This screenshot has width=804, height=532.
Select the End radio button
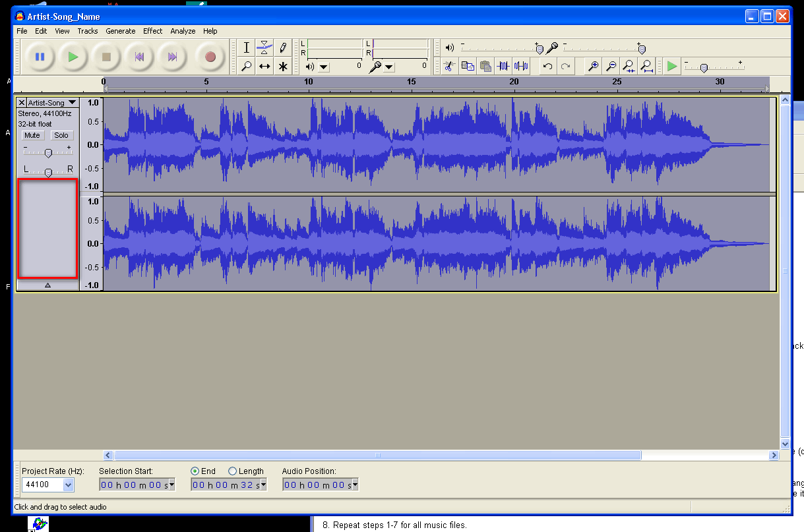tap(195, 471)
